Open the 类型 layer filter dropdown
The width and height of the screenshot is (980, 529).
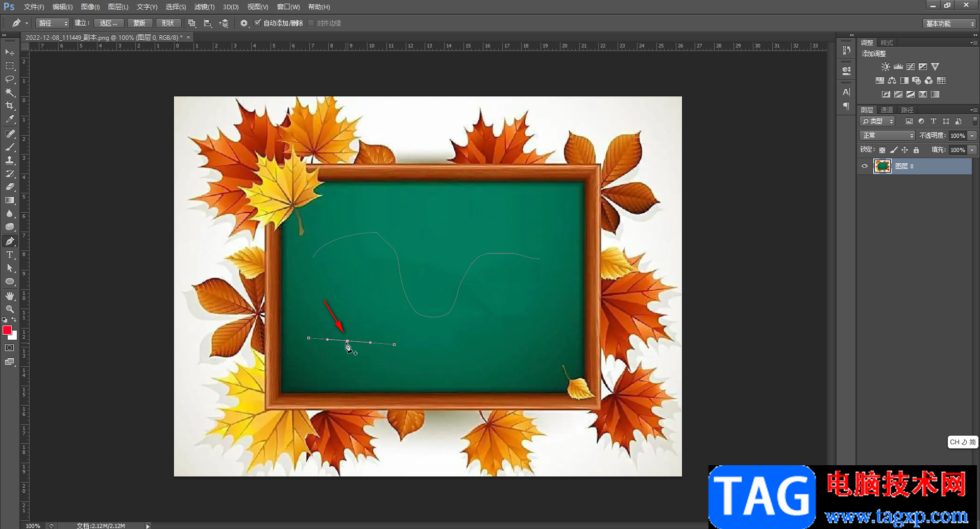pyautogui.click(x=877, y=121)
